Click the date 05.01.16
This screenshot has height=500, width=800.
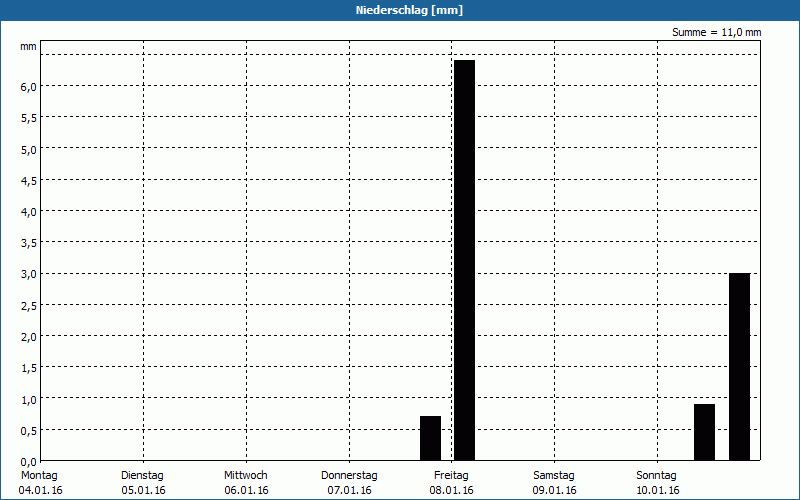(x=143, y=490)
